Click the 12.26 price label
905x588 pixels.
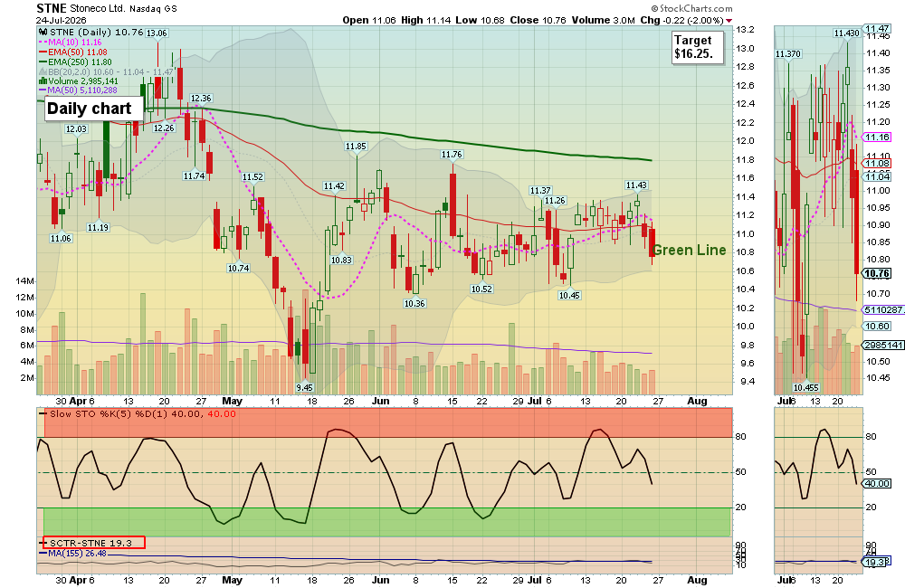pyautogui.click(x=164, y=128)
